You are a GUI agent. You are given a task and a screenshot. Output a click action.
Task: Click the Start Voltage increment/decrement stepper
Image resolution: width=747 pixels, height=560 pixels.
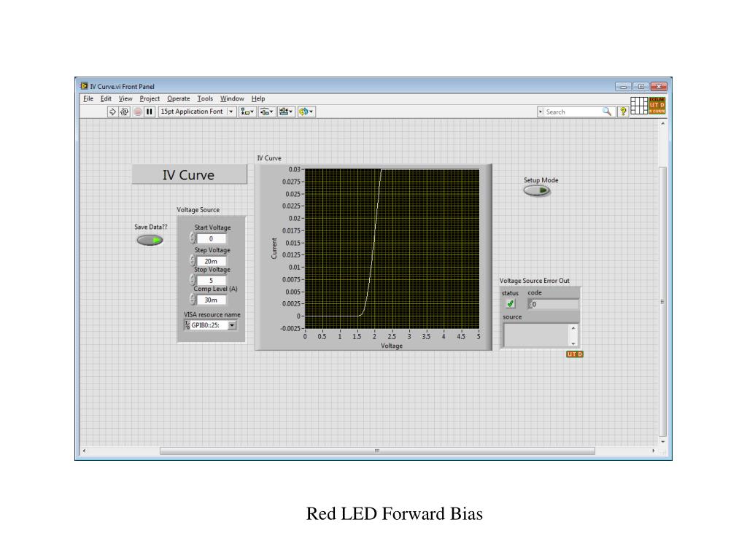tap(193, 238)
